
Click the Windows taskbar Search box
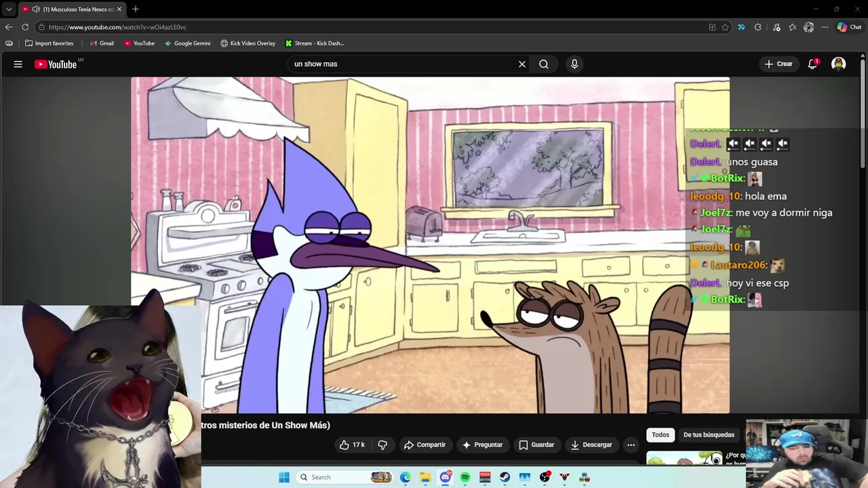(x=346, y=477)
